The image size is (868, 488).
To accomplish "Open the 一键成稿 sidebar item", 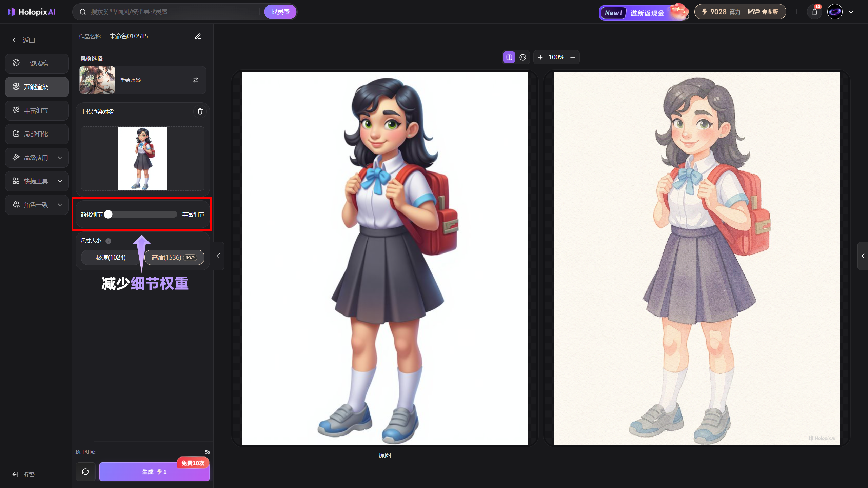I will (x=37, y=63).
